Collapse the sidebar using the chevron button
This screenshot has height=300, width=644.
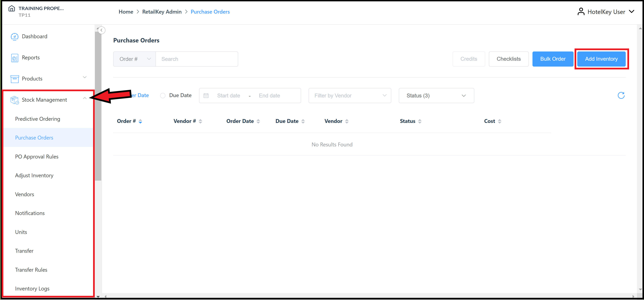(x=101, y=30)
